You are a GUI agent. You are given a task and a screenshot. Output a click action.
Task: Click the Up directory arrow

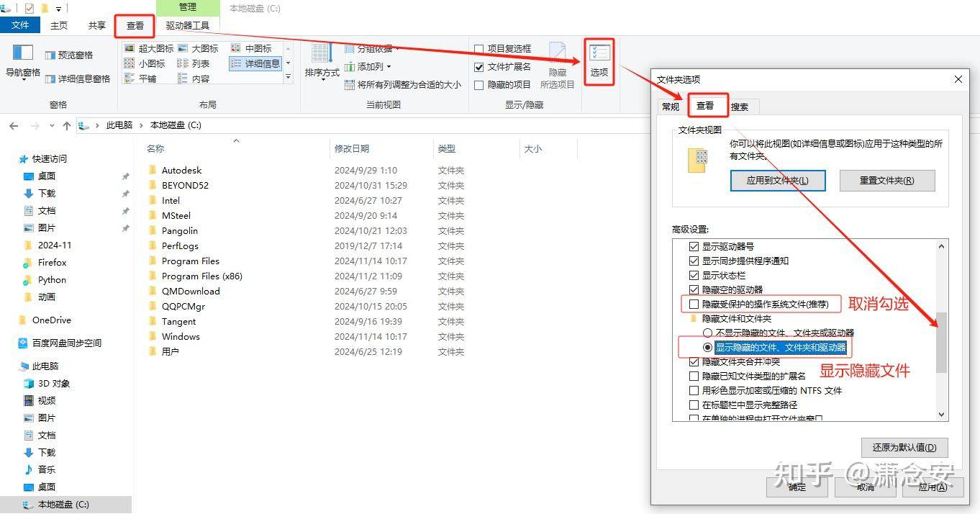[x=66, y=125]
